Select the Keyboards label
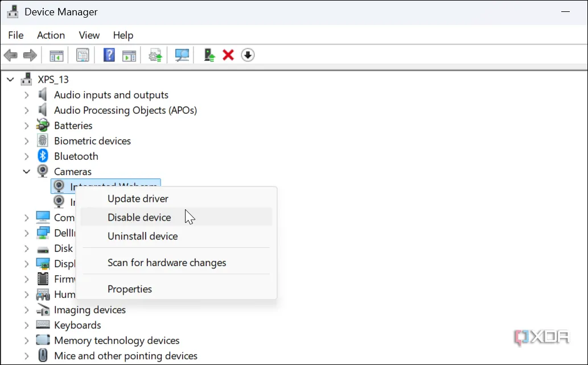Image resolution: width=588 pixels, height=365 pixels. [77, 325]
